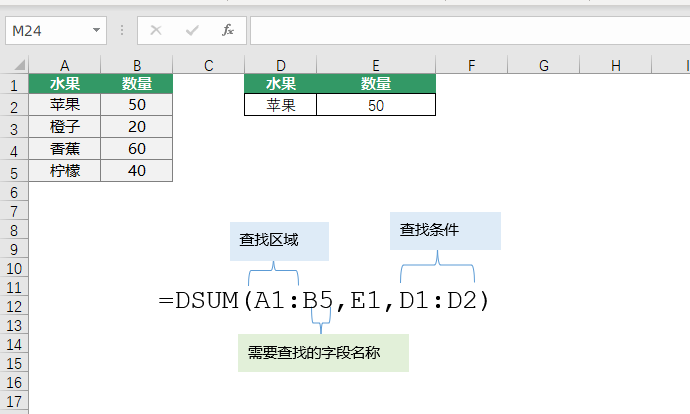Click cell D1 criteria header 水果

[280, 84]
